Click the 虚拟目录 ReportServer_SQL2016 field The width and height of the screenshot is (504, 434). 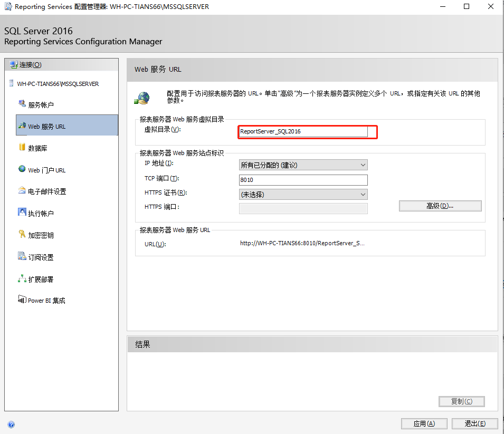pos(303,131)
